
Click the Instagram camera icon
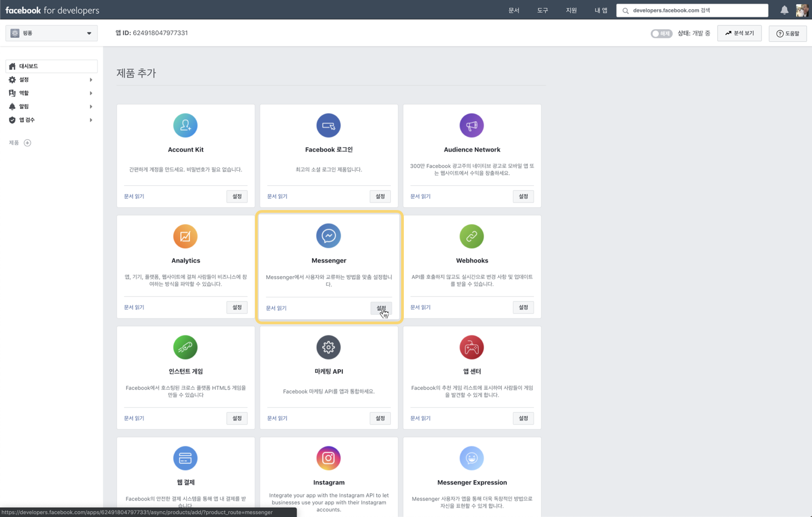tap(329, 459)
